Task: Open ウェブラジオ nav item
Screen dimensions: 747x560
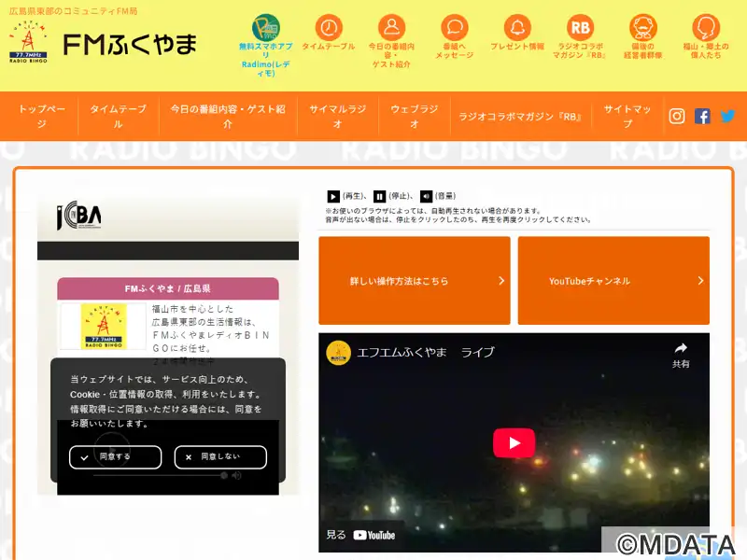Action: click(415, 116)
